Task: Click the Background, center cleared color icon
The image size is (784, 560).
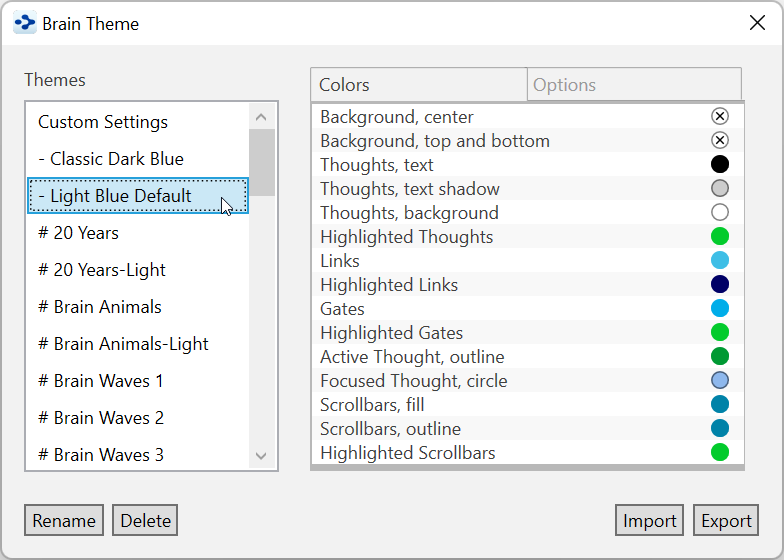Action: click(x=719, y=117)
